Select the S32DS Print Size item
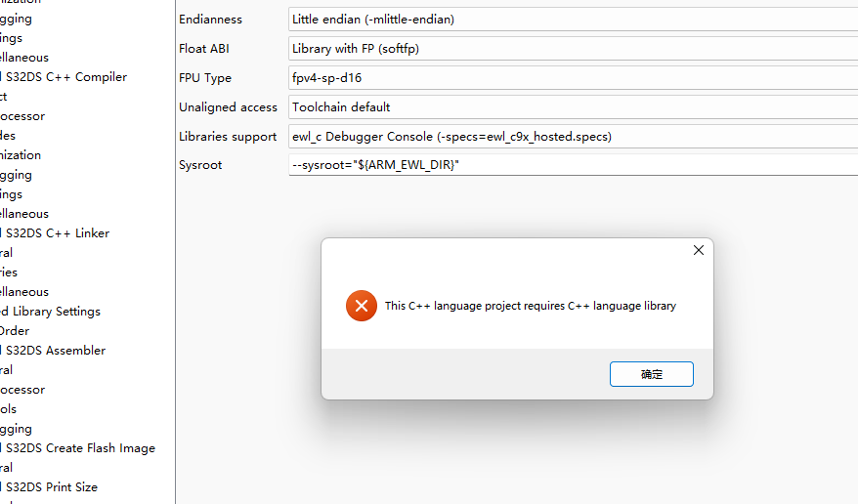 coord(51,487)
